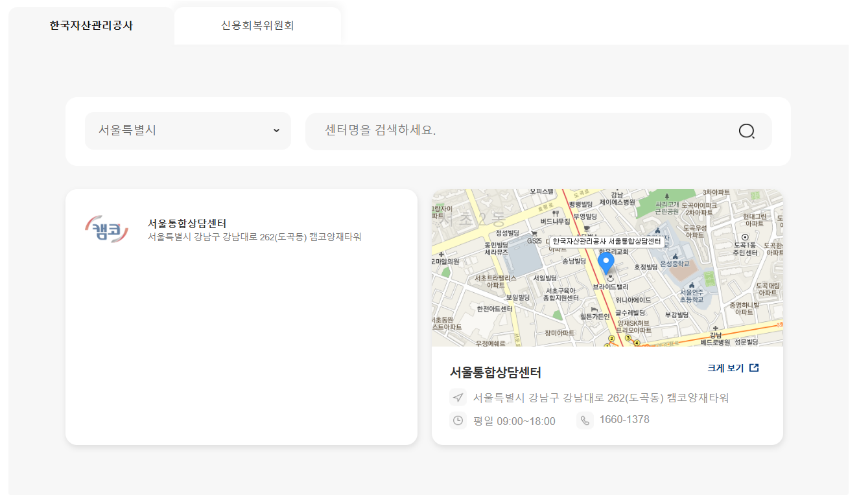Click the blue location pin on map
The width and height of the screenshot is (859, 504).
606,264
